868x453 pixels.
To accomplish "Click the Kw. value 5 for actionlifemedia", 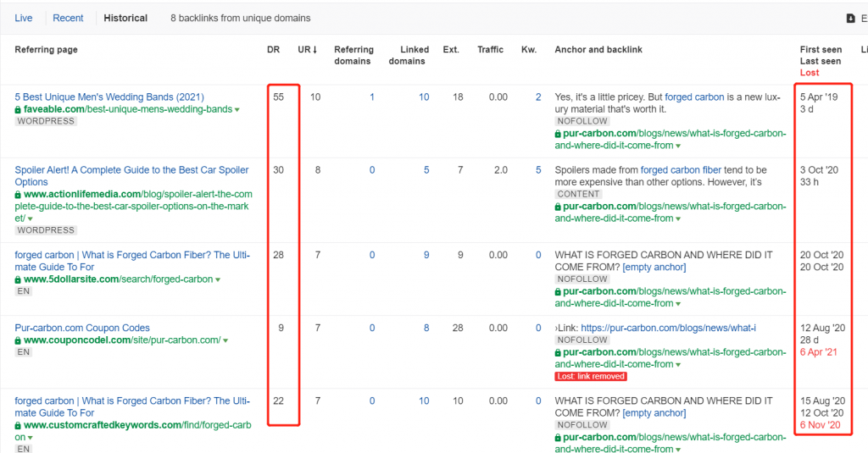I will (x=538, y=170).
